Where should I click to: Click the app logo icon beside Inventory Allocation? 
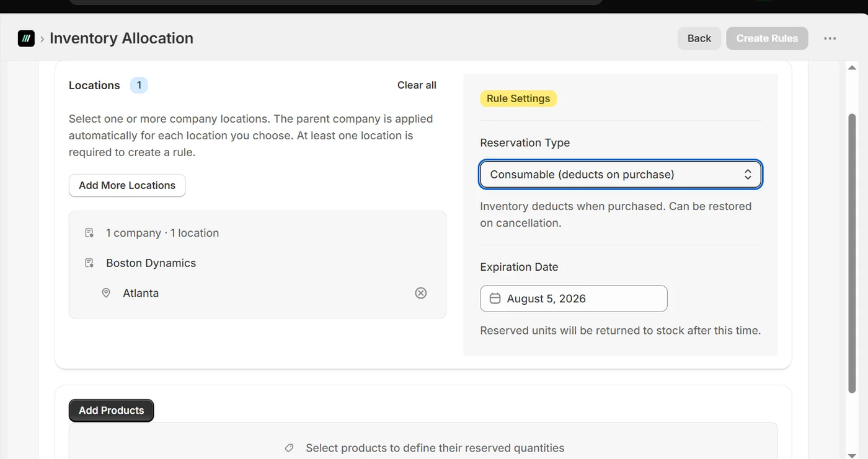point(26,38)
